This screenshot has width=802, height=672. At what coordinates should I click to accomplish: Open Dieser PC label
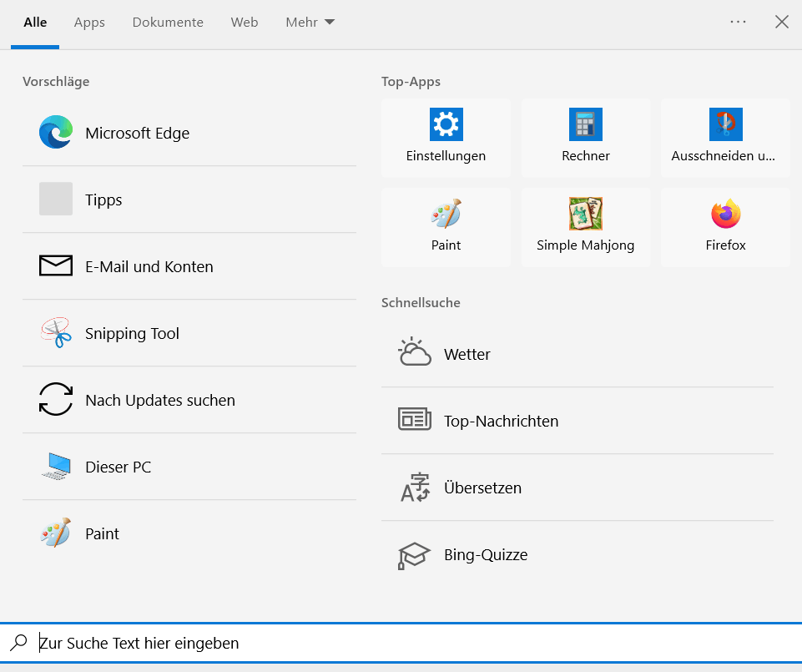(x=119, y=467)
